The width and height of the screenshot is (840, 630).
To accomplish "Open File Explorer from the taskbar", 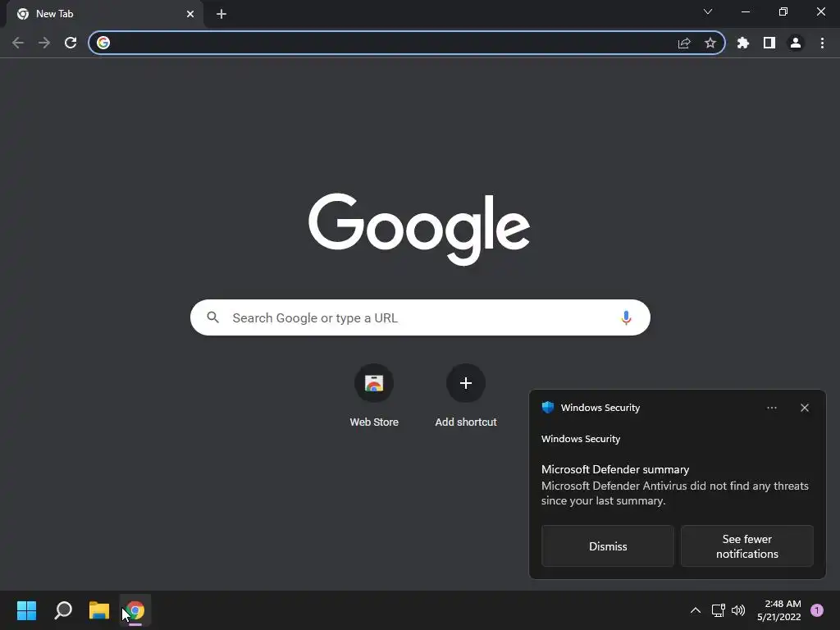I will pos(99,610).
